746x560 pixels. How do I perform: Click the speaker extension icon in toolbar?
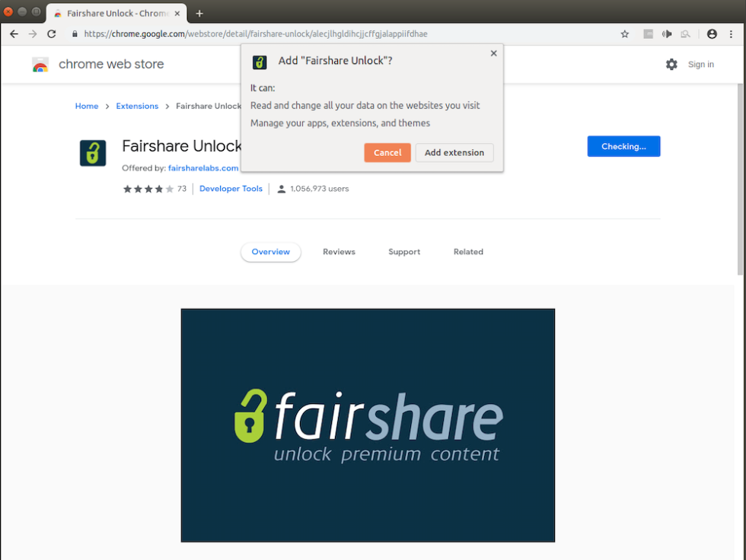pos(667,33)
